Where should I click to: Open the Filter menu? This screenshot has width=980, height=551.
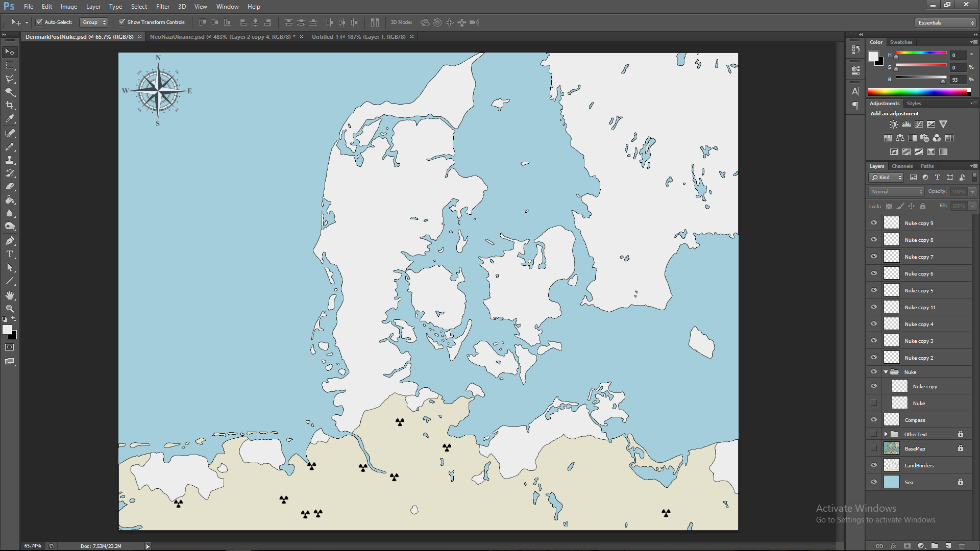click(163, 7)
